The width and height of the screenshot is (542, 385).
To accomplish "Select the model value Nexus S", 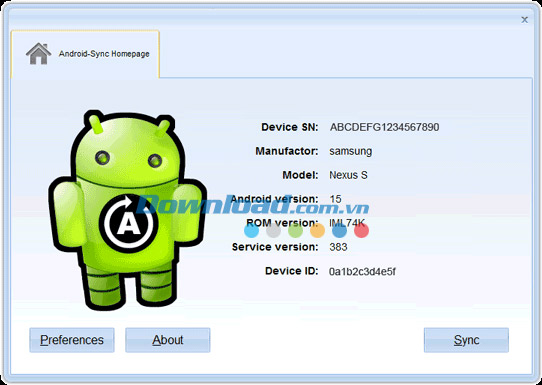I will pyautogui.click(x=348, y=175).
